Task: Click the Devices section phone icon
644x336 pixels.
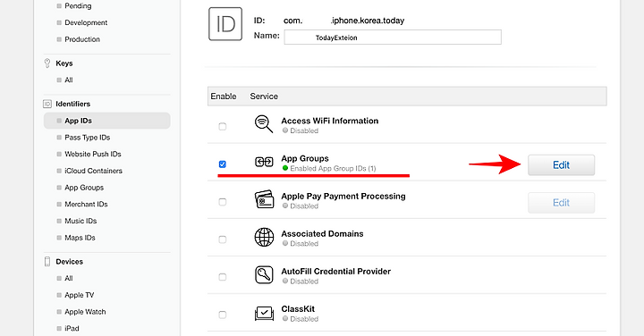Action: (47, 261)
